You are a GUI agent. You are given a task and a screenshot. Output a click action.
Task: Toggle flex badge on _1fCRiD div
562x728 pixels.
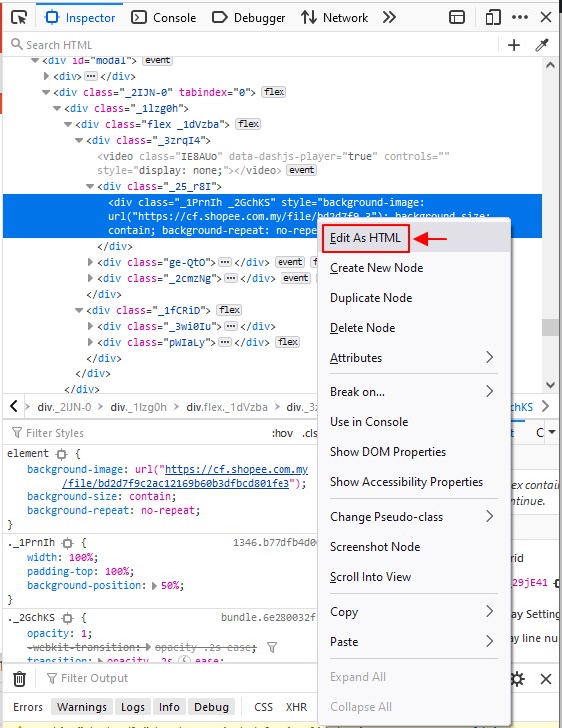(x=229, y=310)
